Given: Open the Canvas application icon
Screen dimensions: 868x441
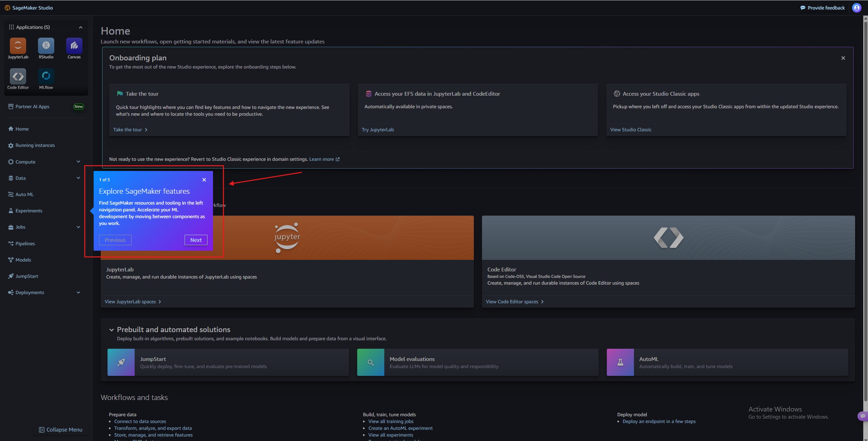Looking at the screenshot, I should [x=74, y=46].
